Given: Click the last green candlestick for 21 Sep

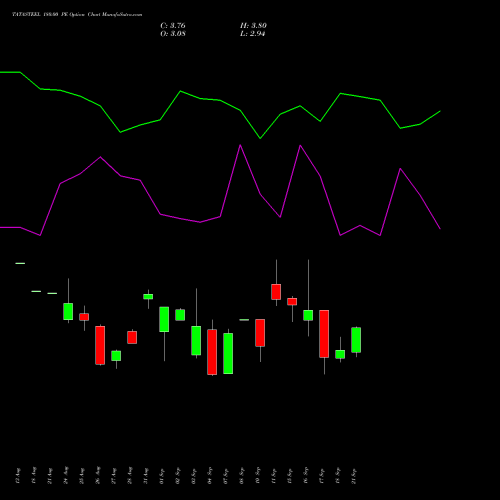Looking at the screenshot, I should coord(356,340).
